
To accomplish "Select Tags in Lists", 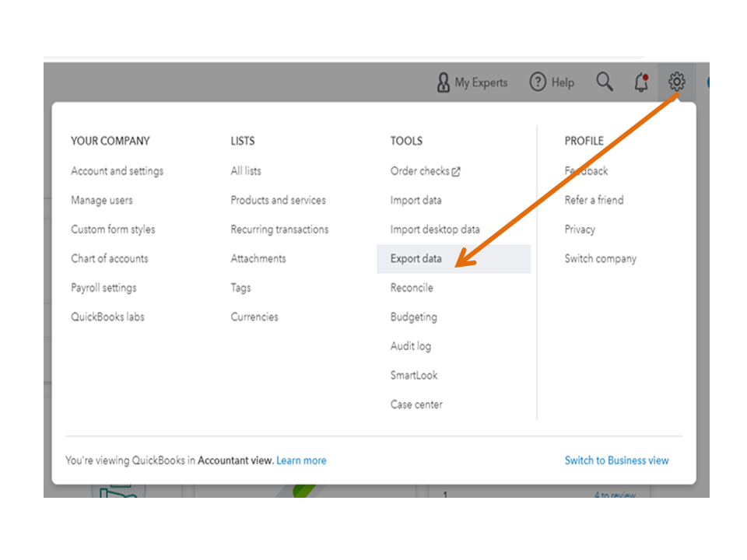I will pos(240,288).
